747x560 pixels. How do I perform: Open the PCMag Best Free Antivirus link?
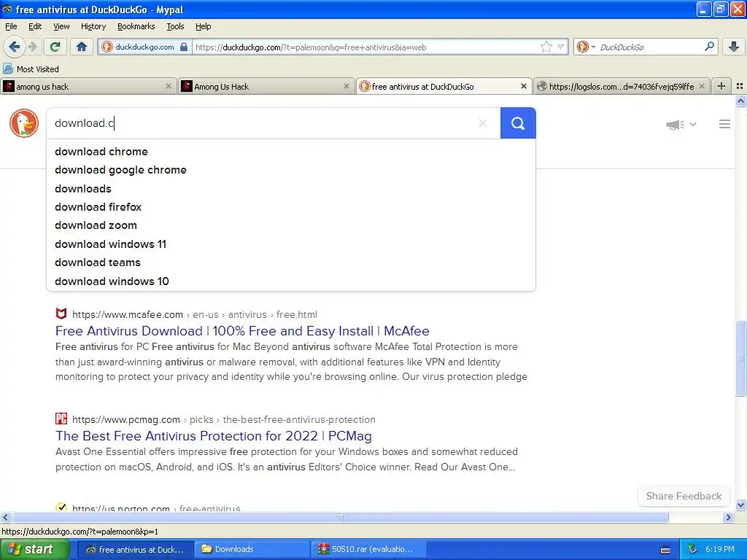pyautogui.click(x=214, y=436)
